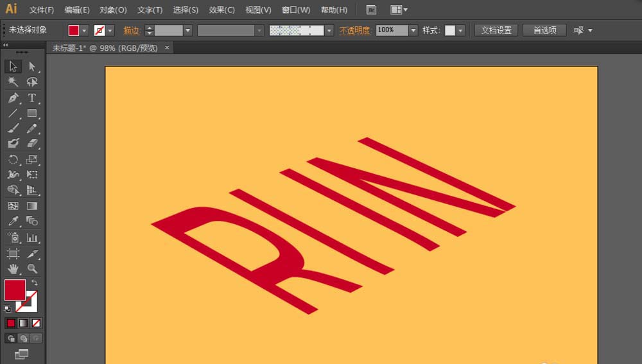This screenshot has height=364, width=642.
Task: Open the 描边 stroke panel link
Action: 132,30
